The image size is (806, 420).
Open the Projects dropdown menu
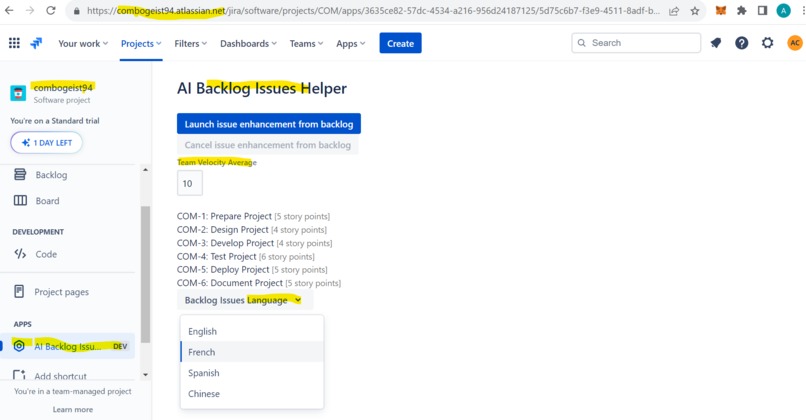(x=141, y=44)
